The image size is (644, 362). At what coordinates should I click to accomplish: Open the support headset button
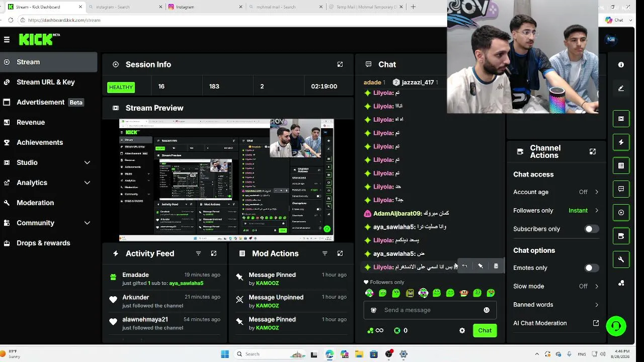[x=616, y=326]
